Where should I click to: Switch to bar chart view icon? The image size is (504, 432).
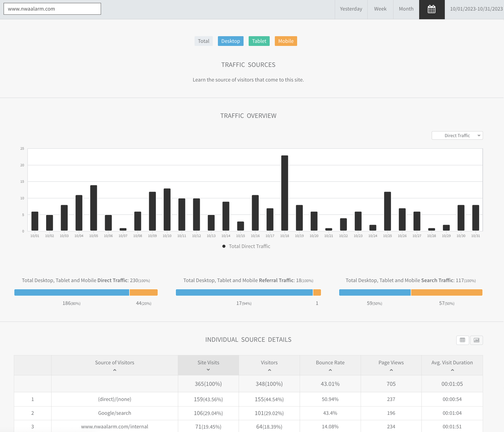pos(476,340)
